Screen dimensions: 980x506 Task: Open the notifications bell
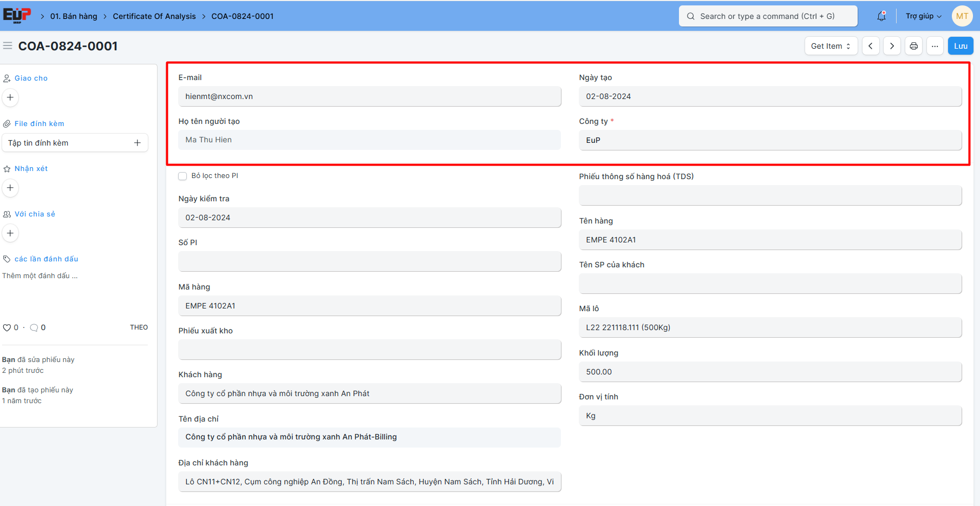(x=881, y=16)
